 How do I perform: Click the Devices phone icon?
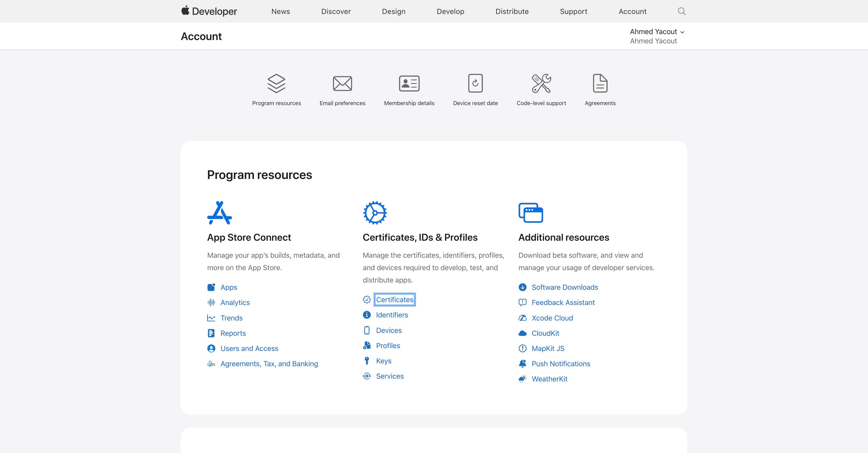[367, 330]
